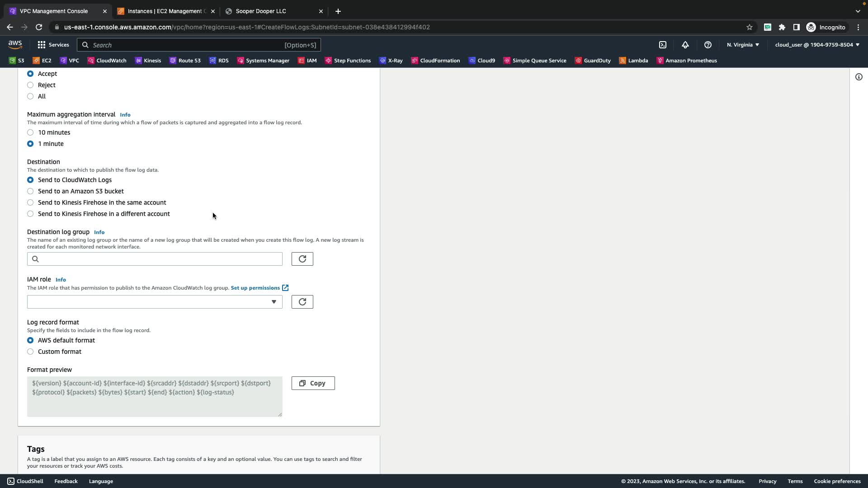Image resolution: width=868 pixels, height=488 pixels.
Task: Expand the cloud_user account menu
Action: coord(817,45)
